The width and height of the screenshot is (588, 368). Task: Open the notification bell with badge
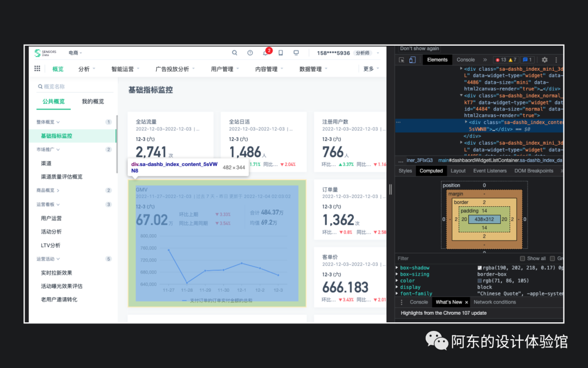tap(266, 52)
